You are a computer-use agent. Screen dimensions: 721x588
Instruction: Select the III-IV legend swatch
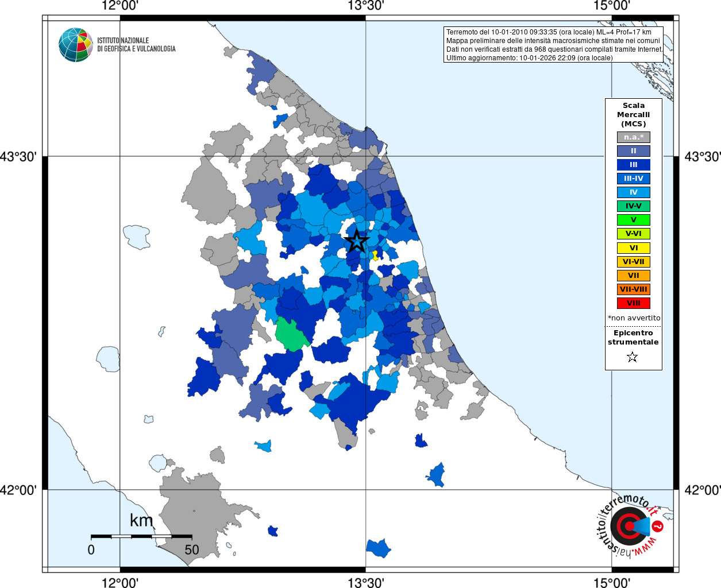click(634, 179)
